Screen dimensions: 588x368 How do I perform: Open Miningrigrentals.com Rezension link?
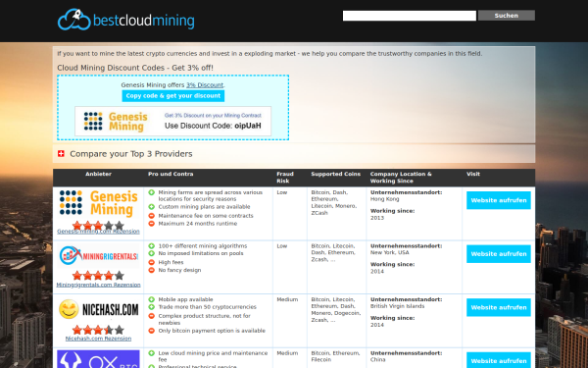(x=98, y=285)
